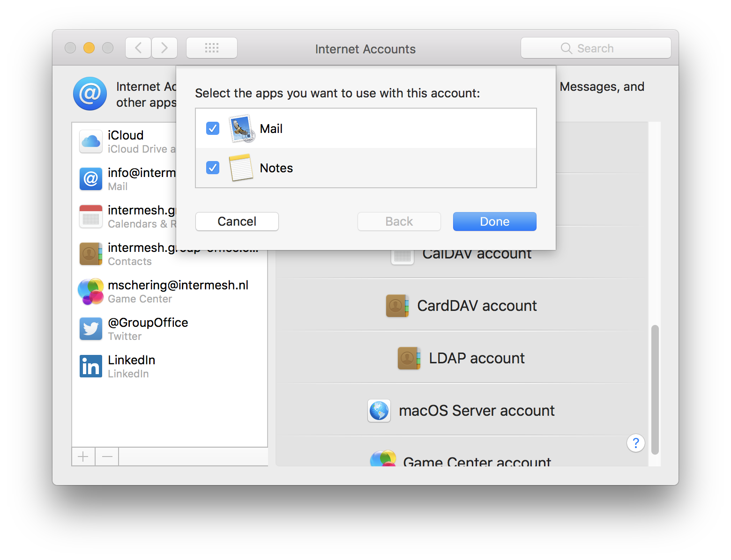Click the Mail label in the apps list

[271, 129]
